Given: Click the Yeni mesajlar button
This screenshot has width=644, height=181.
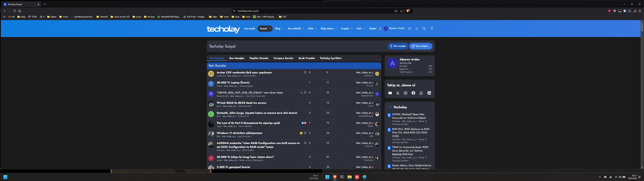Looking at the screenshot, I should point(398,46).
